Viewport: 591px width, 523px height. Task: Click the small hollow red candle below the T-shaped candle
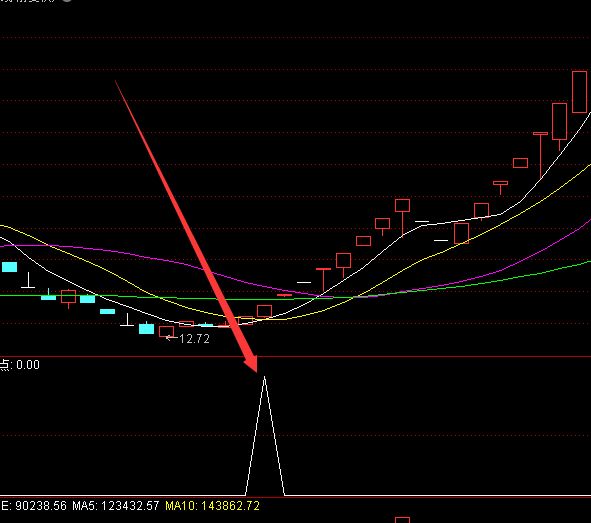(520, 163)
